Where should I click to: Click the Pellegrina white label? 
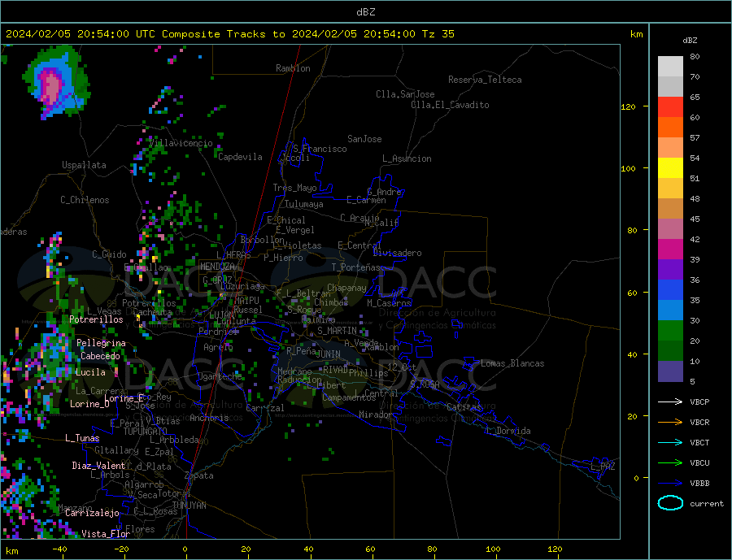point(102,343)
